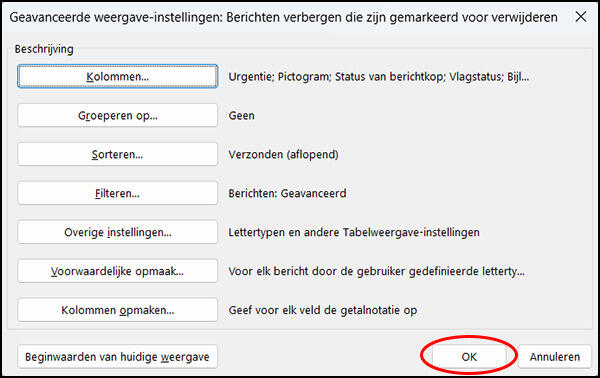Open Voorwaardelijke opmaak... settings

click(x=117, y=271)
